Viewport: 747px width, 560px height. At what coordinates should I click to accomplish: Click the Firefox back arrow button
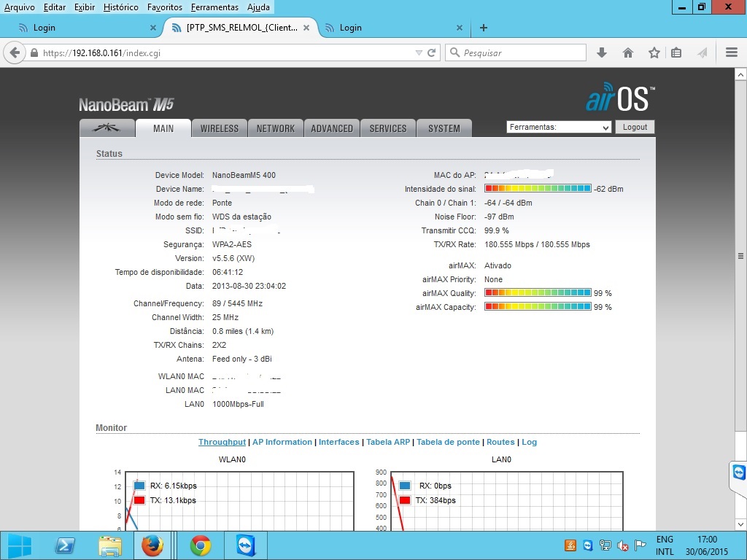[15, 53]
